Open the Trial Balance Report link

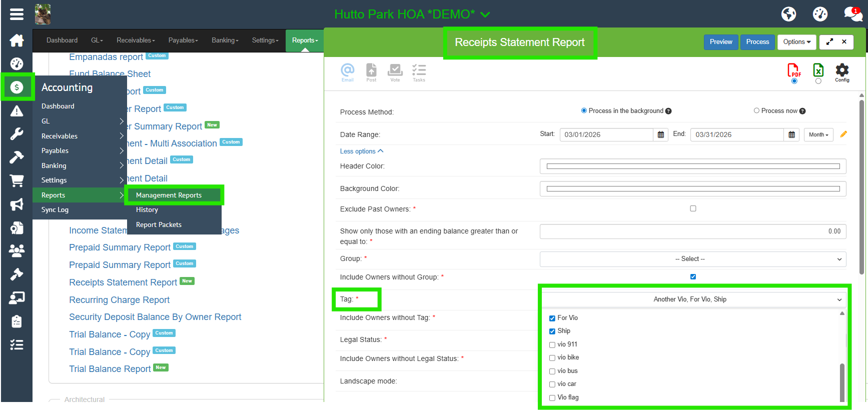(x=110, y=369)
